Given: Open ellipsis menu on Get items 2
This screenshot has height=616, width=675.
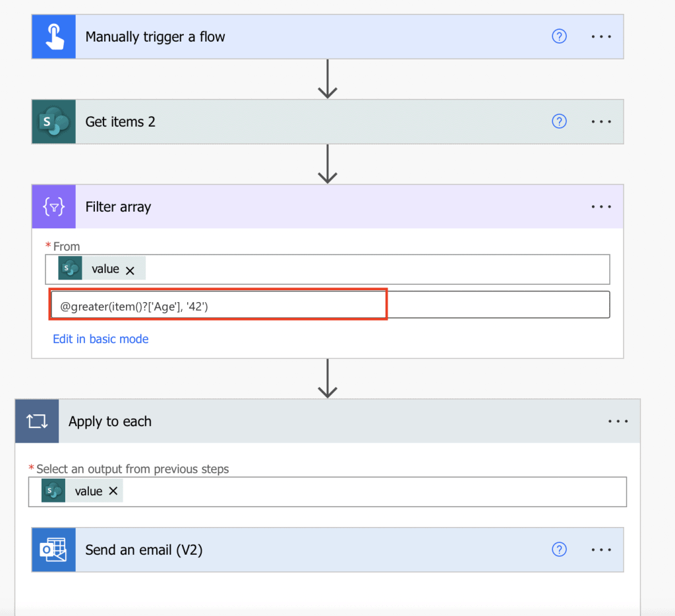Looking at the screenshot, I should click(601, 122).
